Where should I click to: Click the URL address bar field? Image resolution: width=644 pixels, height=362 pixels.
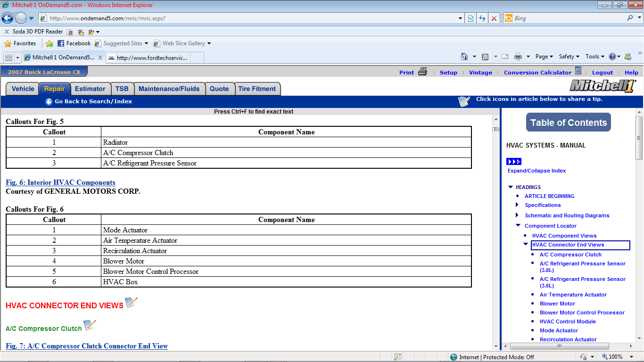tap(252, 18)
